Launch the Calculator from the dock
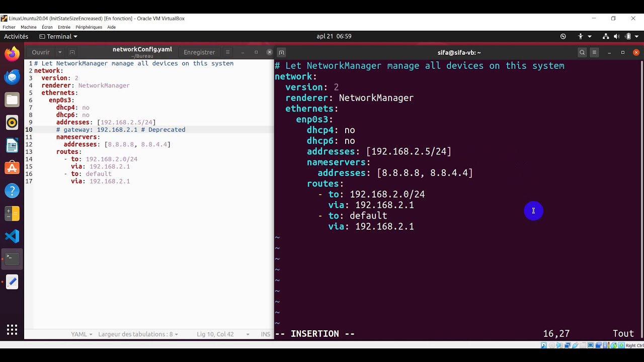 tap(12, 213)
